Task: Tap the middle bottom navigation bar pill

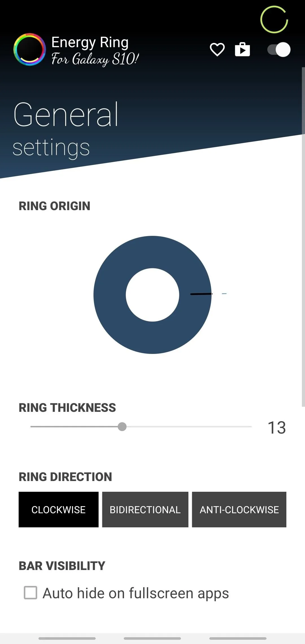Action: click(x=152, y=638)
